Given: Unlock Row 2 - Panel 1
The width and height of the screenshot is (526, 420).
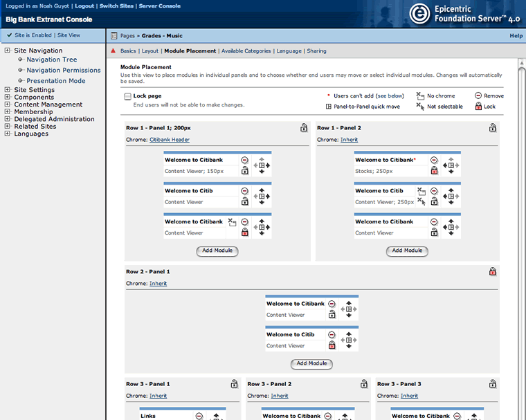Looking at the screenshot, I should pos(493,271).
